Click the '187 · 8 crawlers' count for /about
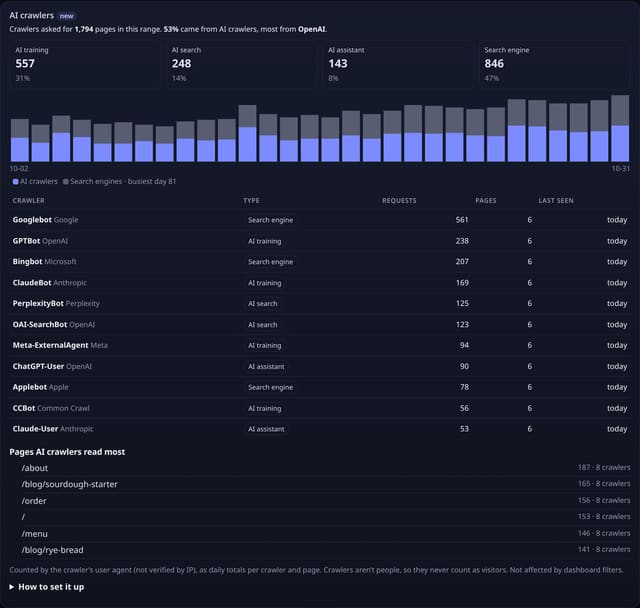The height and width of the screenshot is (608, 640). pos(604,468)
